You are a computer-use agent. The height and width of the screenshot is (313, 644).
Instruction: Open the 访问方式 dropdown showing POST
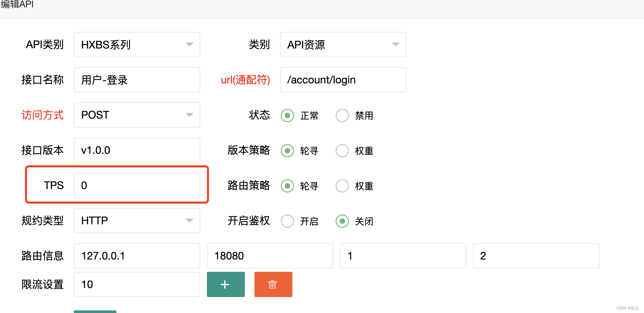click(x=137, y=115)
